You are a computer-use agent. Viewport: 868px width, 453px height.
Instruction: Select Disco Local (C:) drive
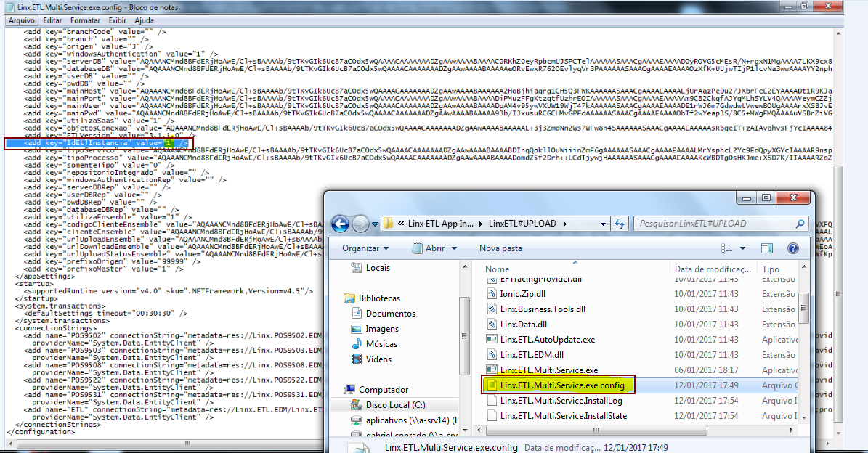(395, 405)
